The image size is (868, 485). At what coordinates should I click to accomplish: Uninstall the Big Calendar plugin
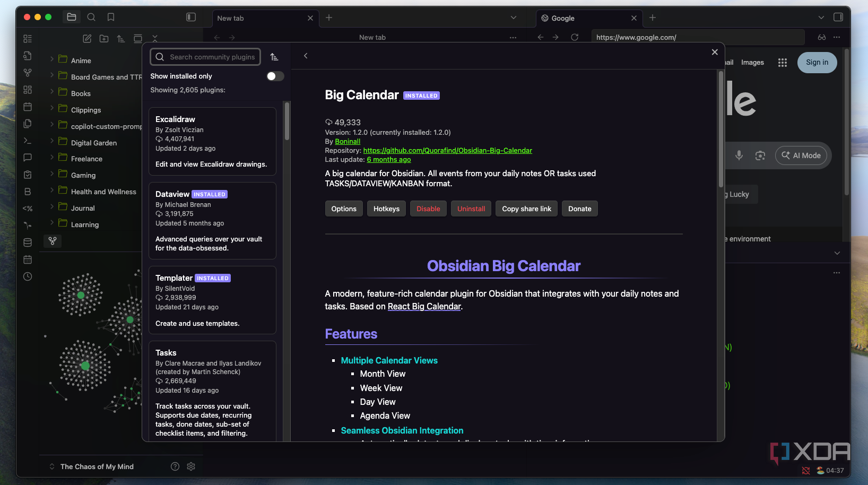471,209
